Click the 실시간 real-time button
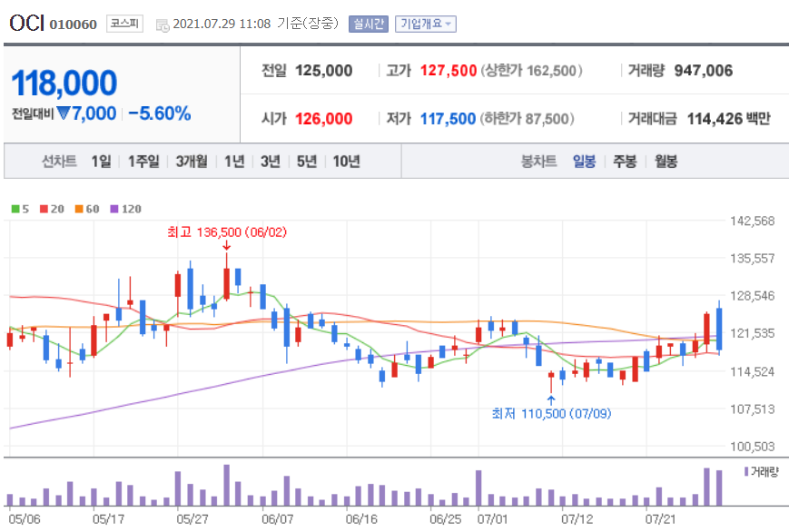Screen dimensions: 789x532 click(369, 24)
